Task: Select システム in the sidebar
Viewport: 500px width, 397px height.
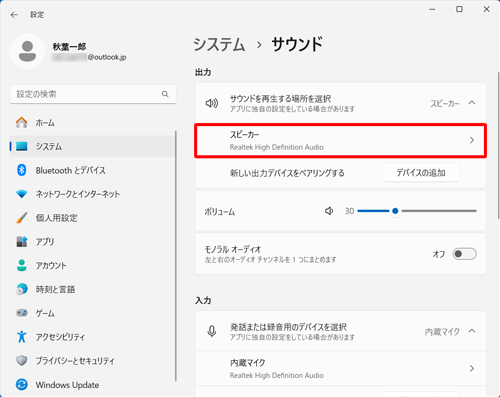Action: (92, 146)
